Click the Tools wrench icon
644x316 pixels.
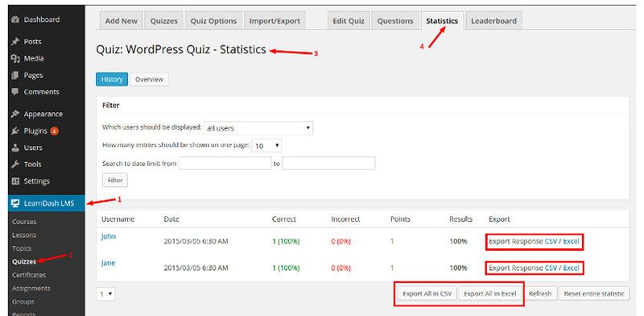[x=15, y=164]
